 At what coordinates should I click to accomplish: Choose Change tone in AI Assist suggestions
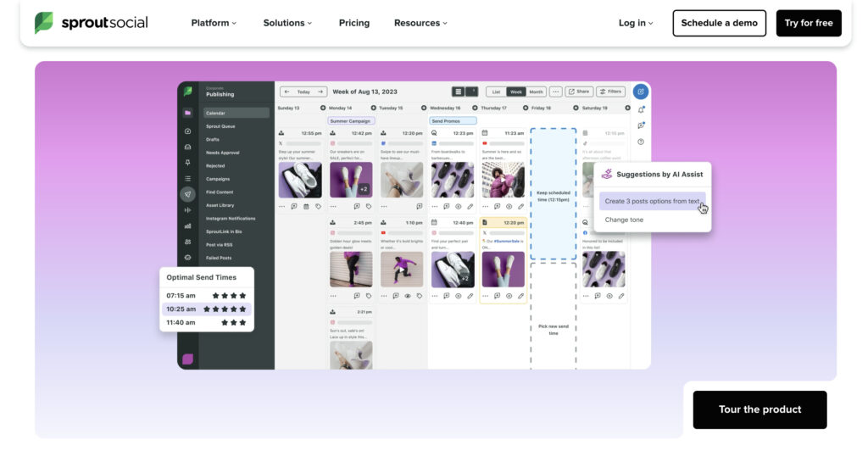pyautogui.click(x=624, y=220)
